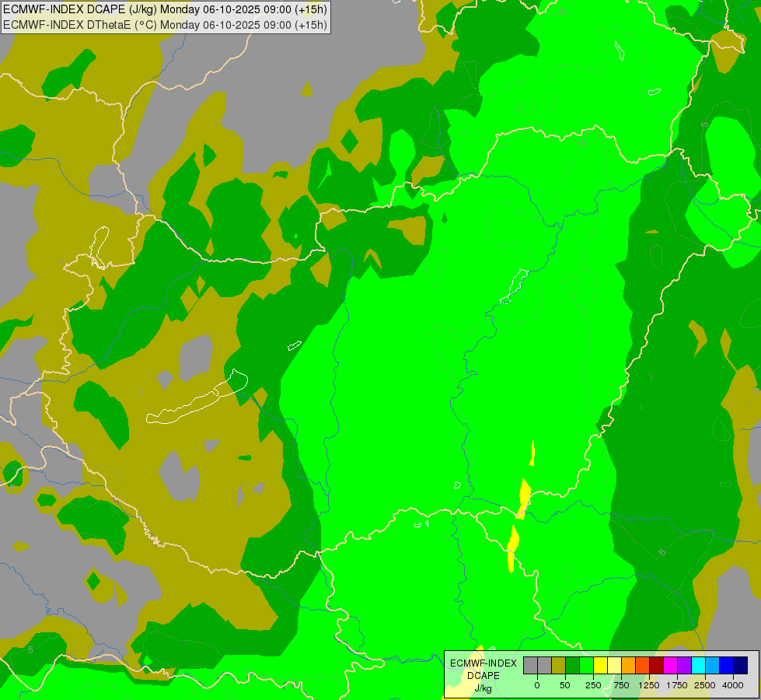Click the dark green legend swatch

572,666
